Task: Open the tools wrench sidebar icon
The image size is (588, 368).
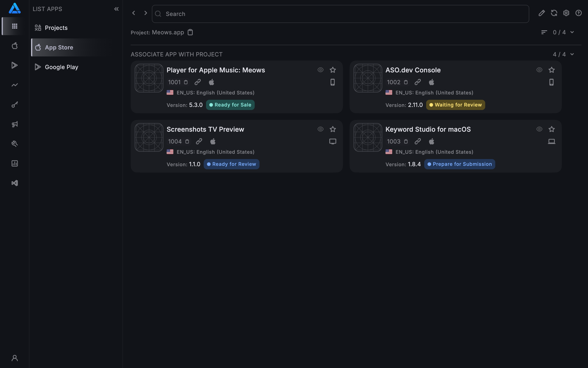Action: coord(14,144)
